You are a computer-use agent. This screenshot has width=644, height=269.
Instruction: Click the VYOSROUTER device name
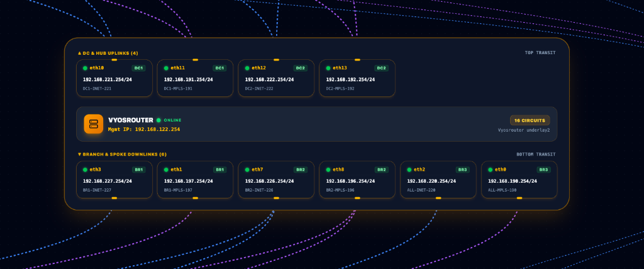pyautogui.click(x=131, y=120)
